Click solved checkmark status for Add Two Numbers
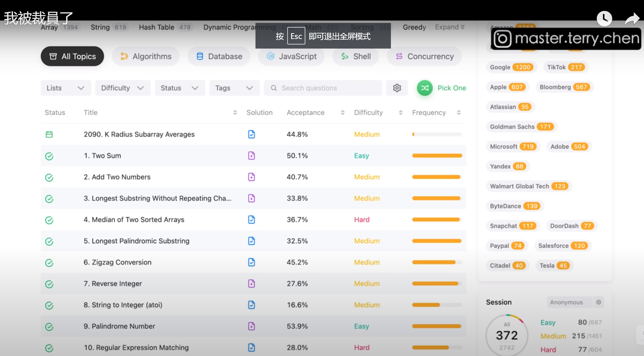 [x=49, y=177]
